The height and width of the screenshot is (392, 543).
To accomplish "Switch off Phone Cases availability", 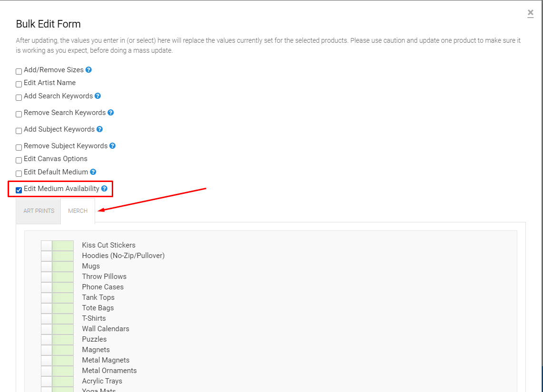I will click(x=57, y=287).
